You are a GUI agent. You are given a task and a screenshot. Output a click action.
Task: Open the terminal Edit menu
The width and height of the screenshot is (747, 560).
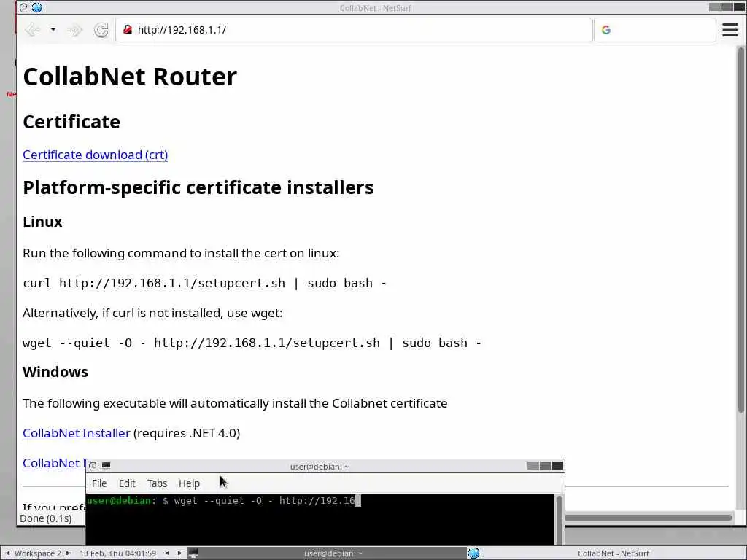click(127, 483)
